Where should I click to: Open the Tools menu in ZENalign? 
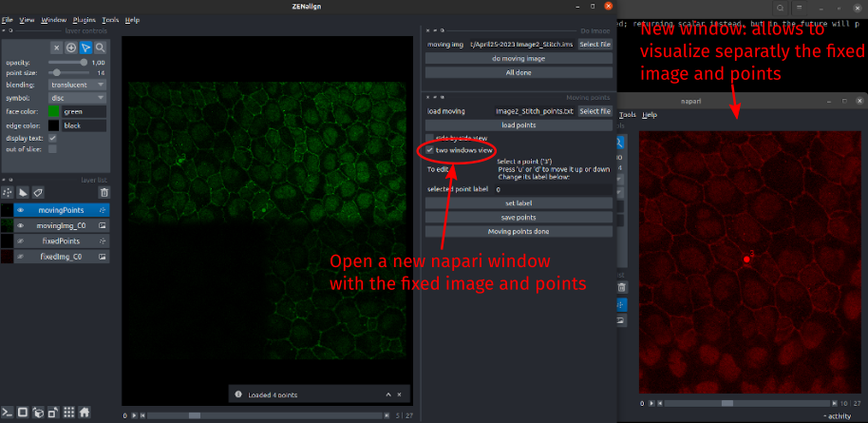[x=110, y=19]
